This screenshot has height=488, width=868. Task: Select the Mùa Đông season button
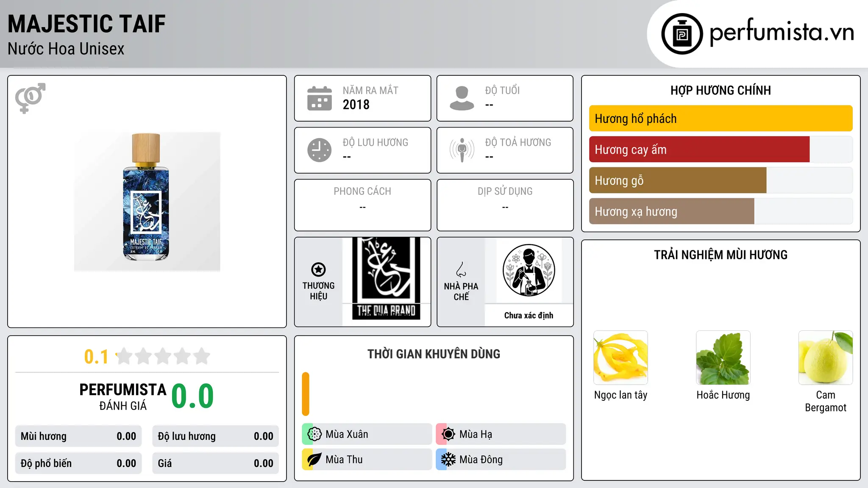501,460
